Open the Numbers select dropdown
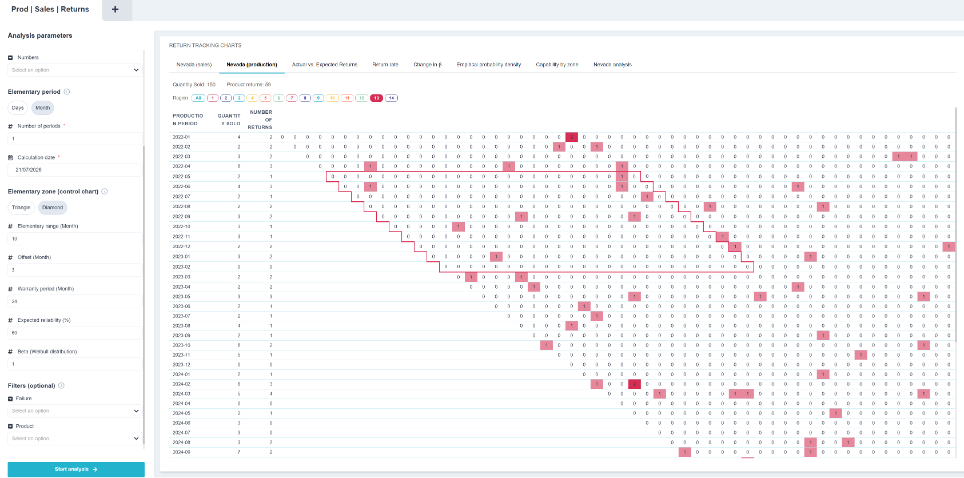The height and width of the screenshot is (478, 964). coord(74,70)
